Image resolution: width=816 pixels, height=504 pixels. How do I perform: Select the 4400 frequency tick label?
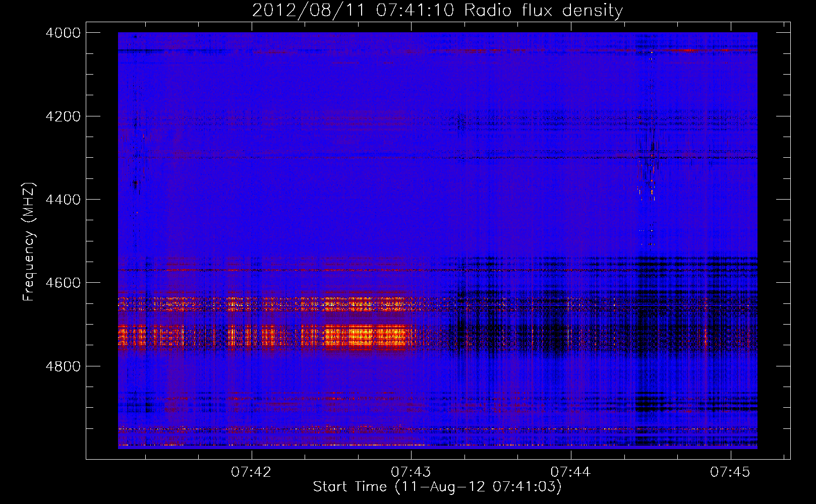(x=63, y=200)
